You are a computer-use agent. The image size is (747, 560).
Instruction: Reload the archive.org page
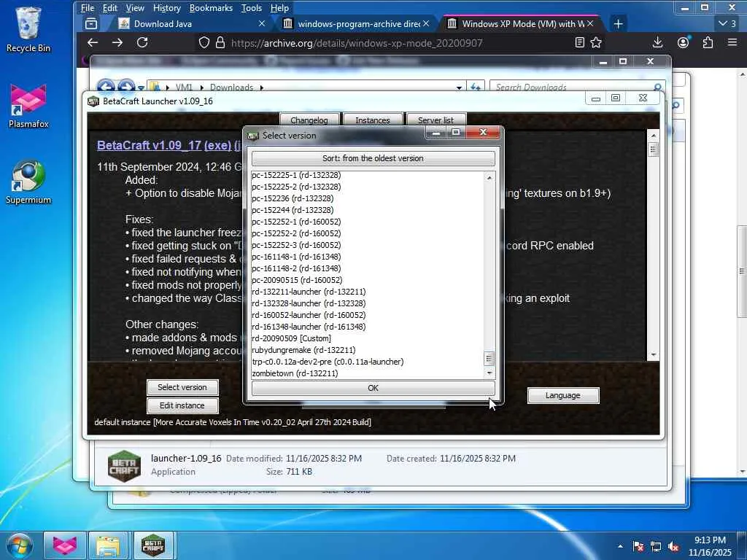tap(142, 43)
